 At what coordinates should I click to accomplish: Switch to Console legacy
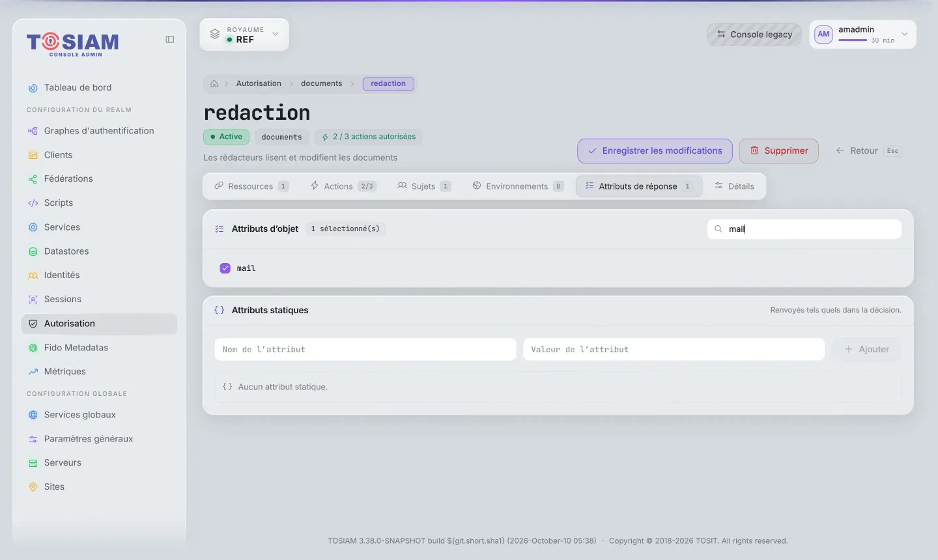754,35
